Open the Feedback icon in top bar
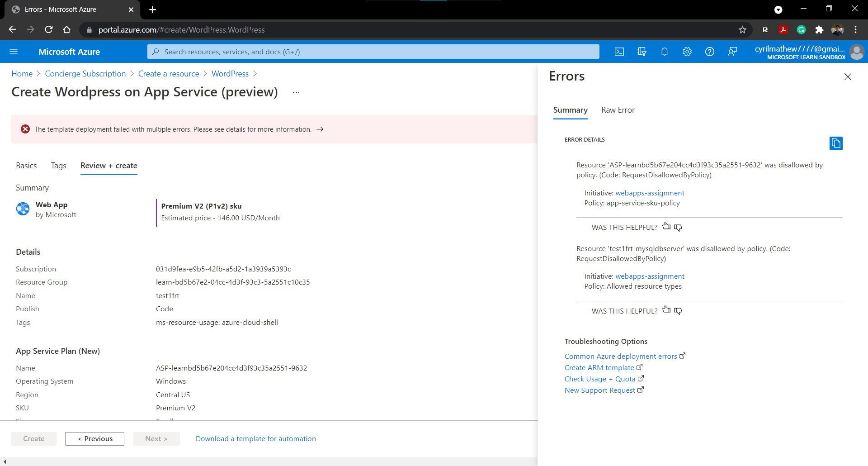Viewport: 868px width, 466px height. 732,52
